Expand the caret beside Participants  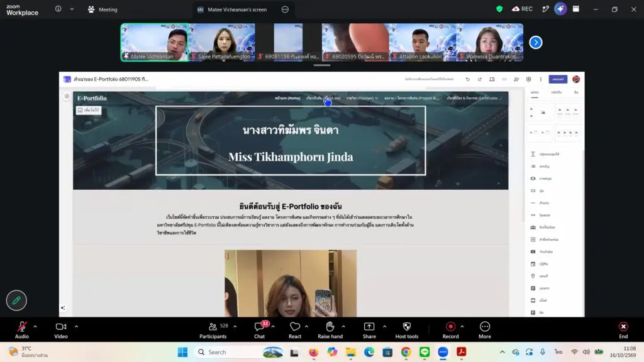point(235,327)
